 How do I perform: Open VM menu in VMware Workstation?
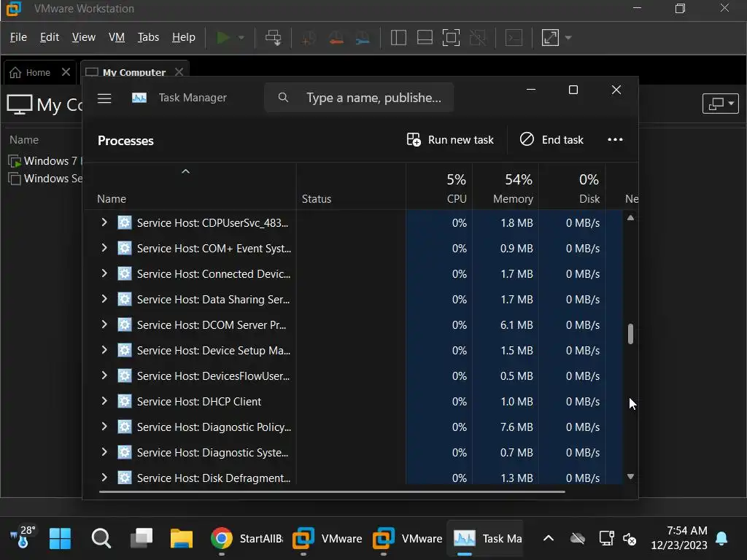tap(117, 37)
